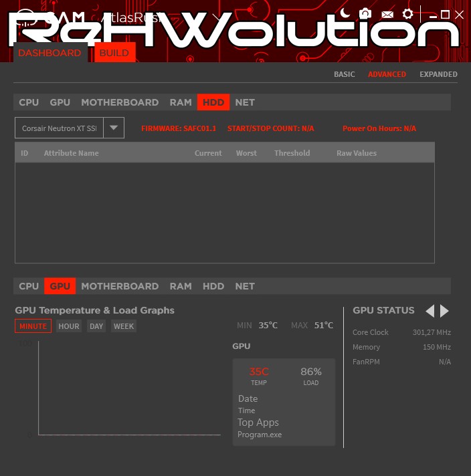
Task: Go to next GPU status page
Action: [x=445, y=311]
